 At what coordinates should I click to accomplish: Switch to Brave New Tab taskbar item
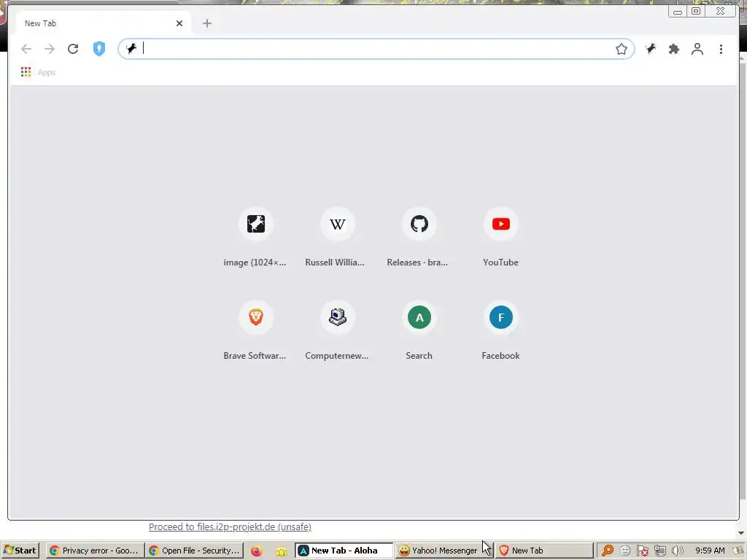[544, 551]
